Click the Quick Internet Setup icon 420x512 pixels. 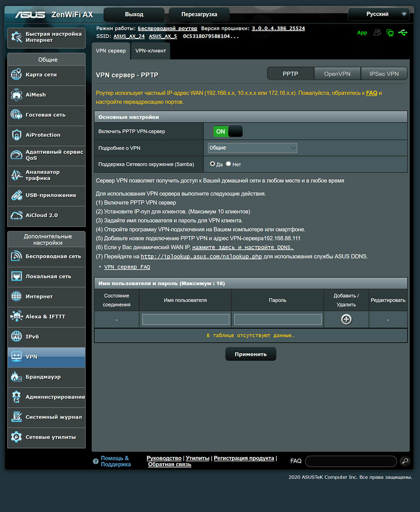pyautogui.click(x=17, y=37)
